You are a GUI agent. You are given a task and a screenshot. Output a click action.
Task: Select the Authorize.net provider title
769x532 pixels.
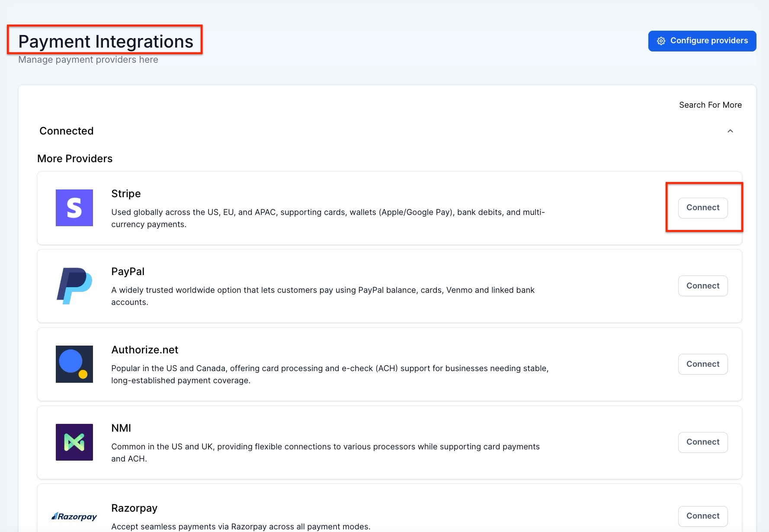144,350
